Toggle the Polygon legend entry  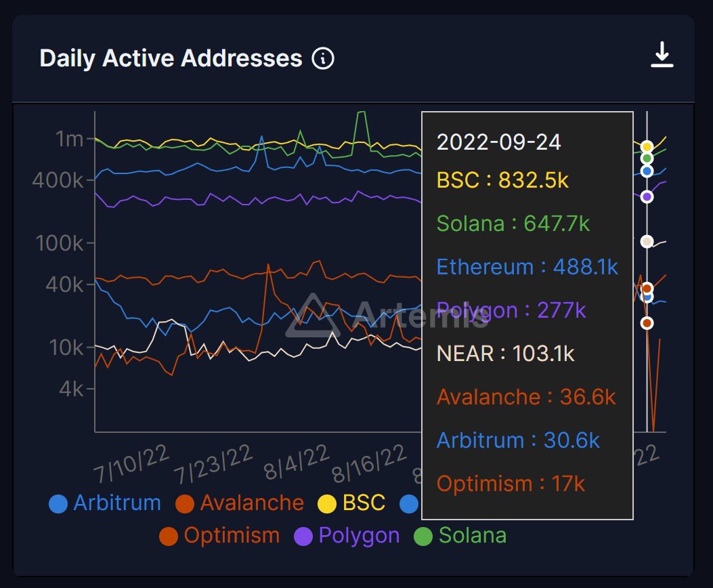coord(347,536)
